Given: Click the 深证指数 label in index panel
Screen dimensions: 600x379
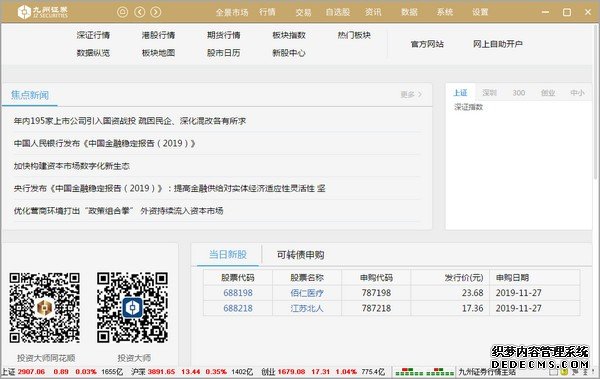Looking at the screenshot, I should point(468,107).
